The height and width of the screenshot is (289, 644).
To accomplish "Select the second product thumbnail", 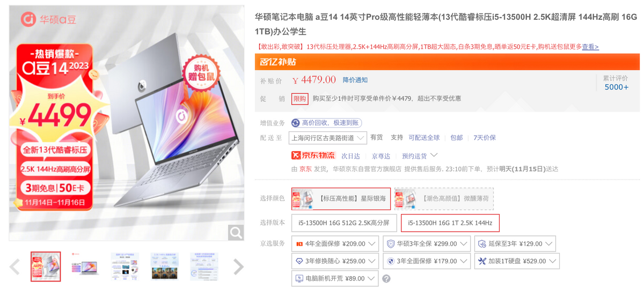I will click(85, 266).
